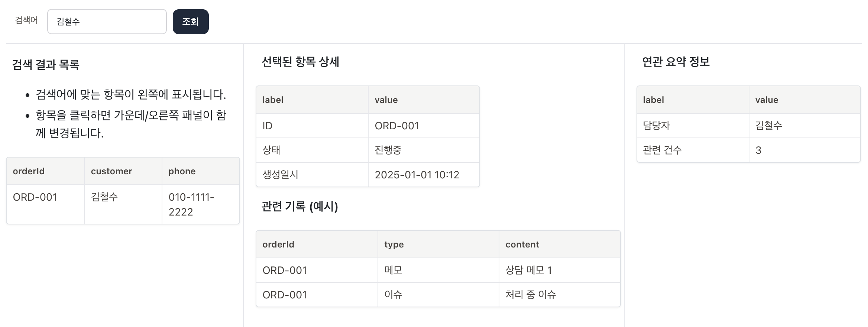The height and width of the screenshot is (327, 868).
Task: Click the 관련 건수 value 3
Action: click(x=758, y=150)
